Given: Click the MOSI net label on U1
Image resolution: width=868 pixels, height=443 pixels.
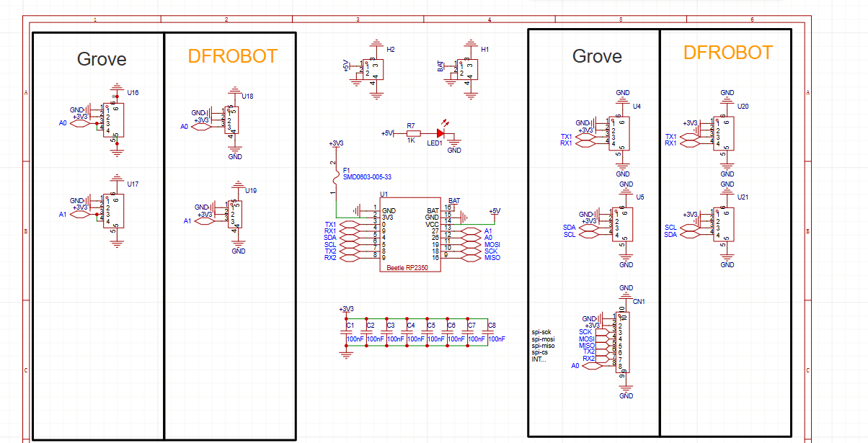Looking at the screenshot, I should [x=492, y=244].
